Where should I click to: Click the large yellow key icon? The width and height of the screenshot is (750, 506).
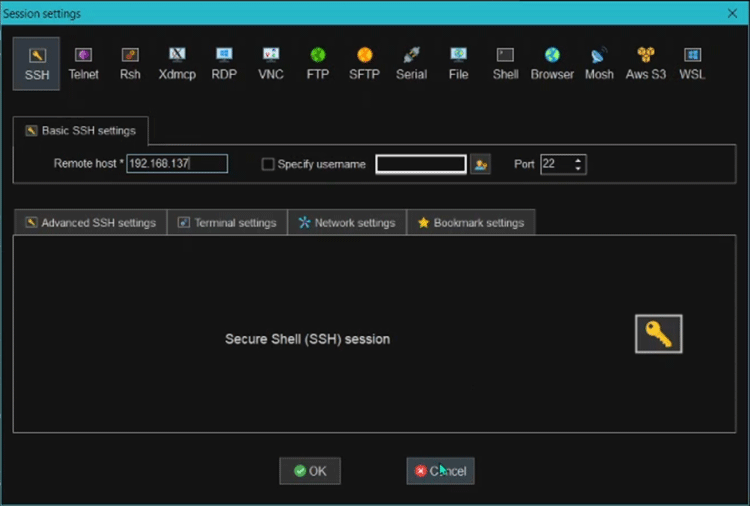659,334
